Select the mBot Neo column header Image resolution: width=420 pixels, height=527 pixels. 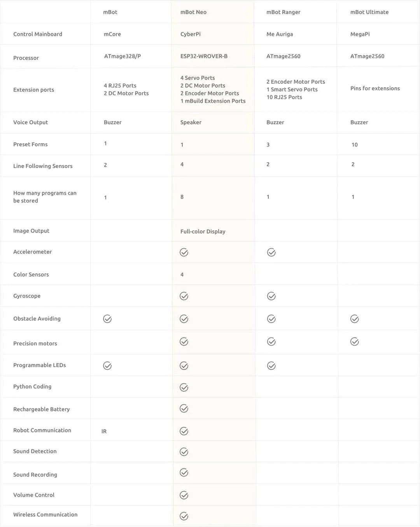click(193, 12)
